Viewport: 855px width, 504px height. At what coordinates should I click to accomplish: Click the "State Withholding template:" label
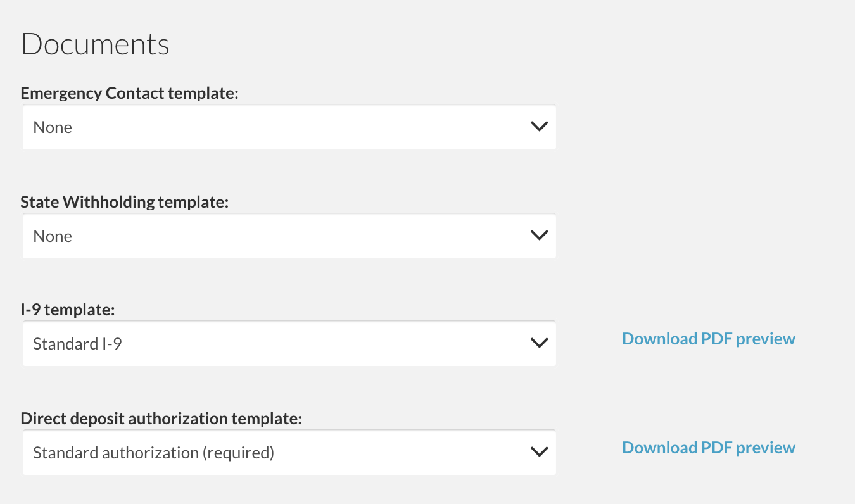coord(124,203)
